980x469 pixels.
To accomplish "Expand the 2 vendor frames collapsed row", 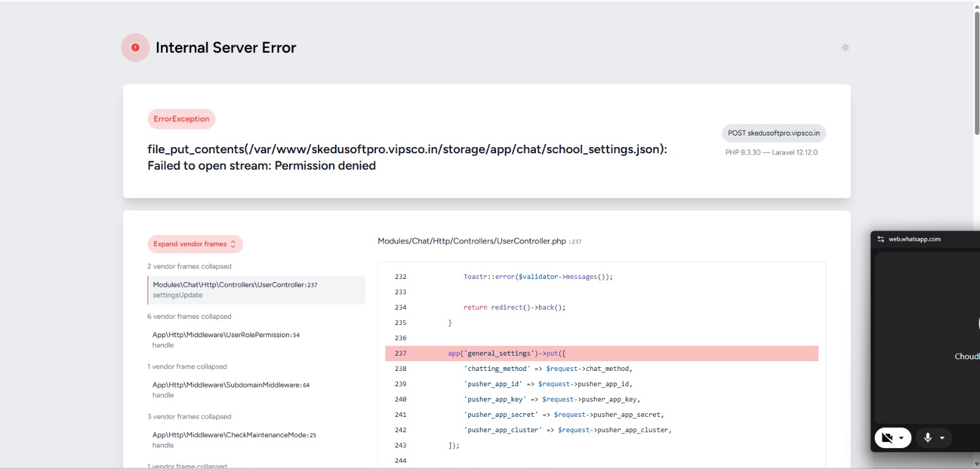I will tap(189, 267).
